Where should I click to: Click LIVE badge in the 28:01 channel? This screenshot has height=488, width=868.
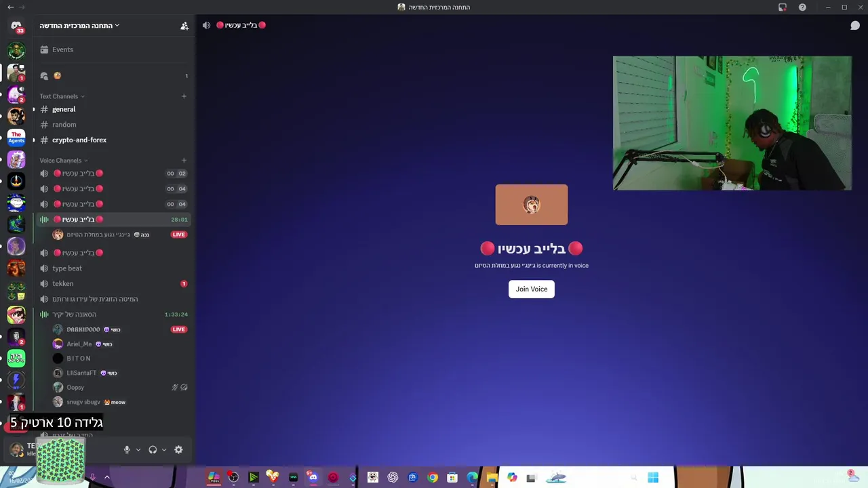[178, 235]
